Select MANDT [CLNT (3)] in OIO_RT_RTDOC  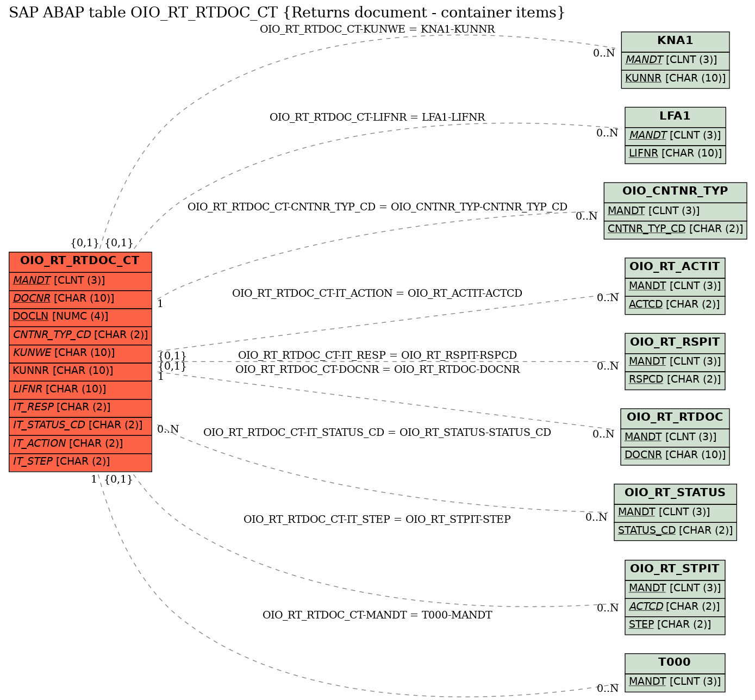[x=675, y=437]
